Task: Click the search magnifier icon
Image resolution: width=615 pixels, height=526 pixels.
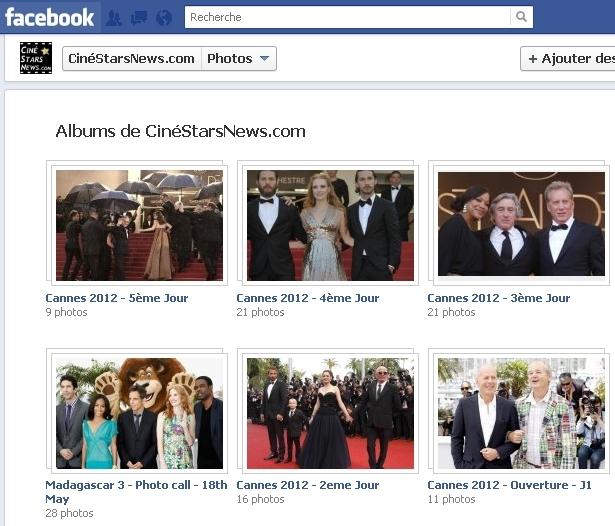Action: tap(521, 17)
